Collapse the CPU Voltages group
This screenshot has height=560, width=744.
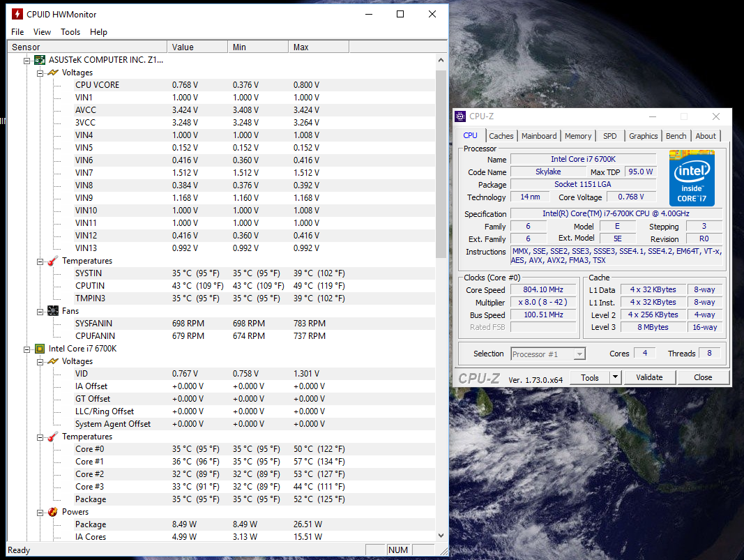point(40,362)
